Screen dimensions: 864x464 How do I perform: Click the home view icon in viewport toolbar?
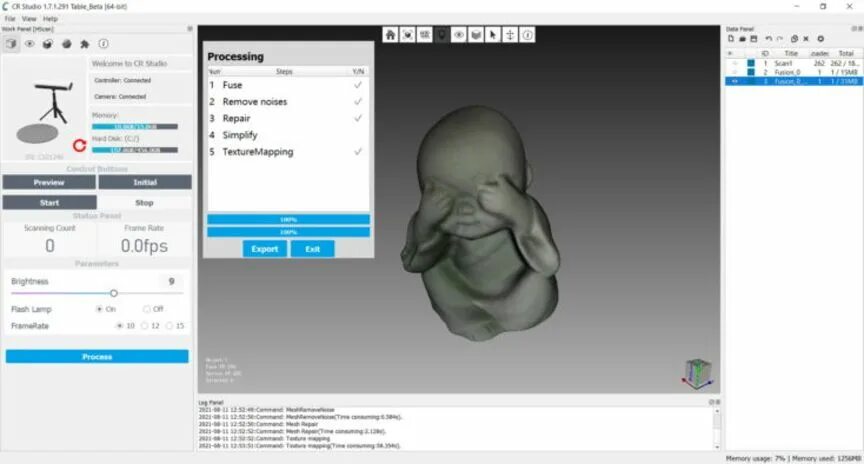pos(390,35)
